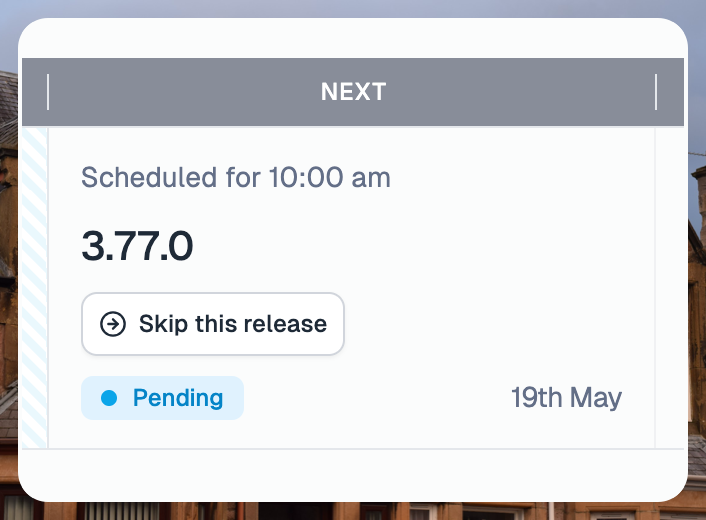The width and height of the screenshot is (706, 520).
Task: Click the blank strip above the NEXT header
Action: click(353, 40)
